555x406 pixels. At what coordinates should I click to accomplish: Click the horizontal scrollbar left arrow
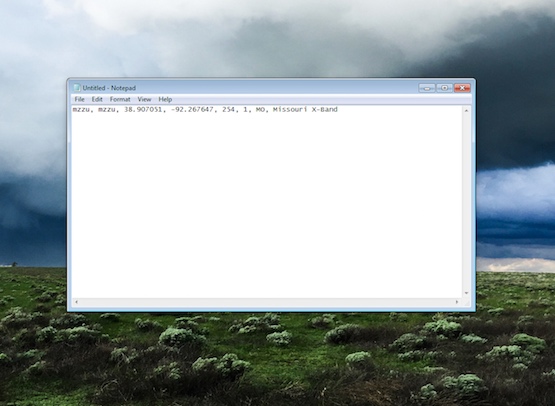(76, 302)
